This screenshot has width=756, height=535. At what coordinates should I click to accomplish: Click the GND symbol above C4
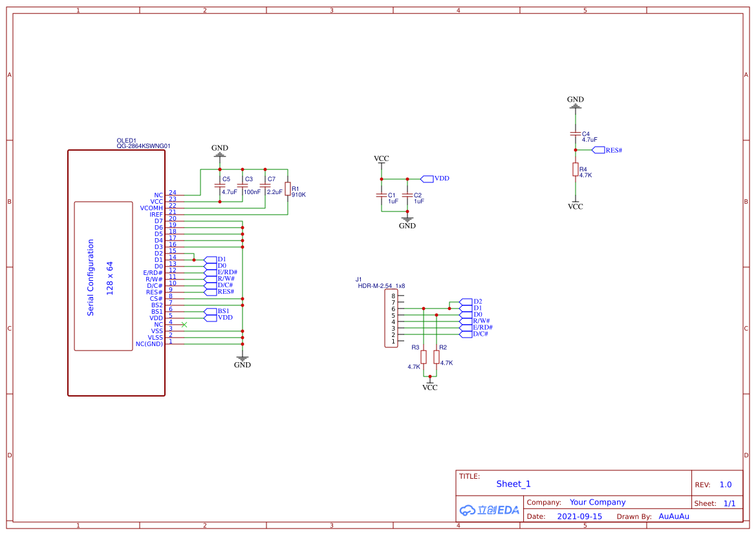coord(575,102)
